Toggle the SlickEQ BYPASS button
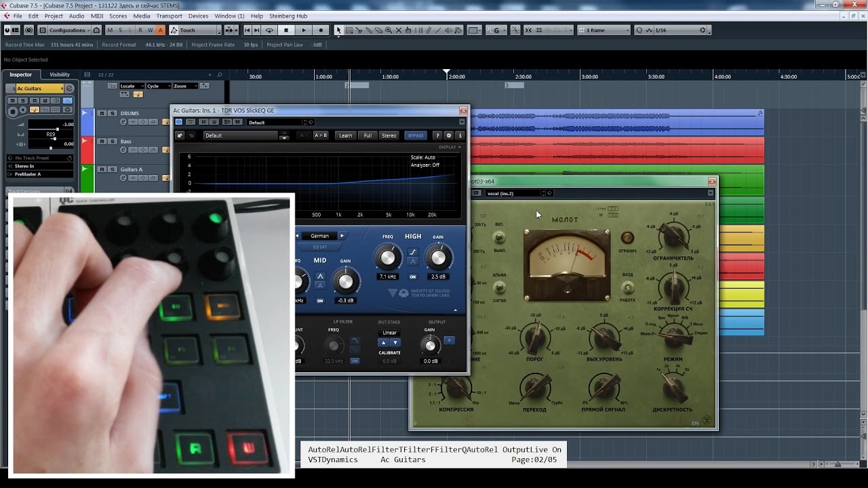The width and height of the screenshot is (868, 488). [416, 136]
